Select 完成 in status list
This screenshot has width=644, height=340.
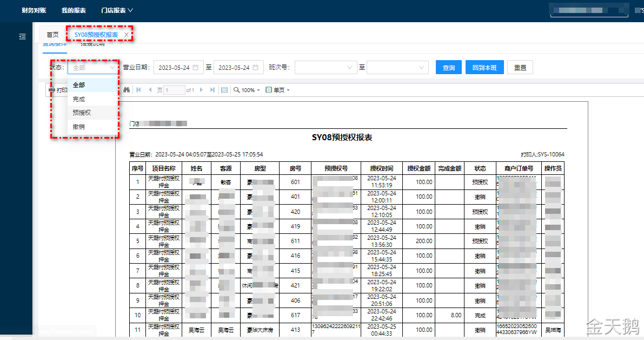pos(92,99)
